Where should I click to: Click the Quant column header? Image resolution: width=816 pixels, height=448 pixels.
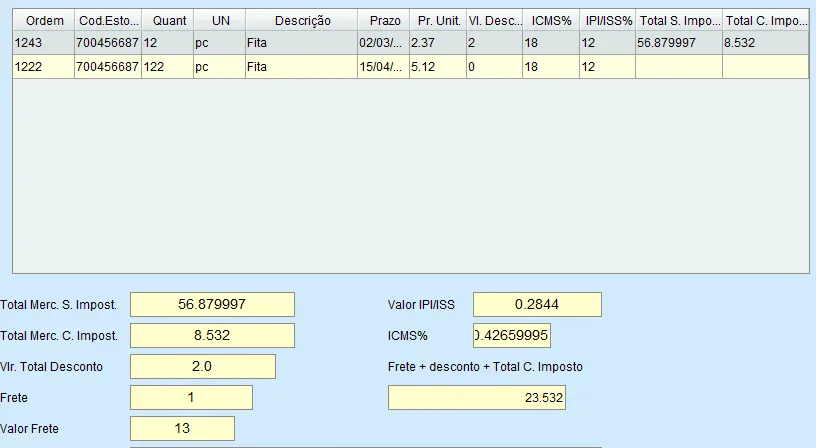[168, 21]
